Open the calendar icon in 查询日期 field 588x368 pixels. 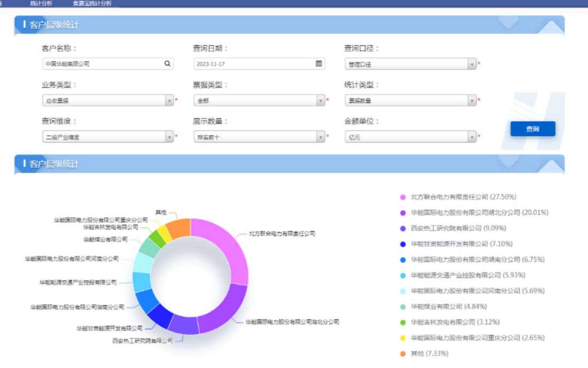(x=319, y=64)
